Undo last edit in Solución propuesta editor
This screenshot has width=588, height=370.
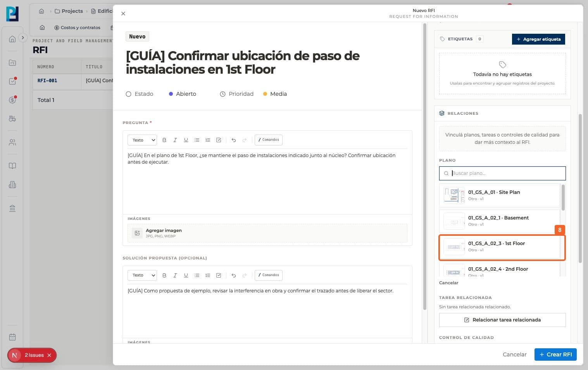point(234,275)
